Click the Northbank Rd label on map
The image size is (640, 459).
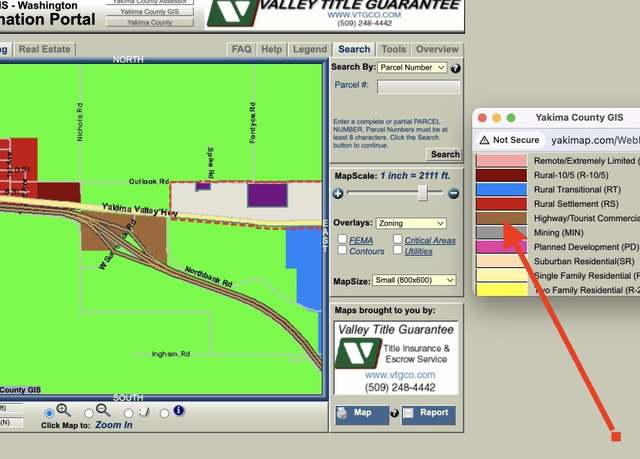208,277
